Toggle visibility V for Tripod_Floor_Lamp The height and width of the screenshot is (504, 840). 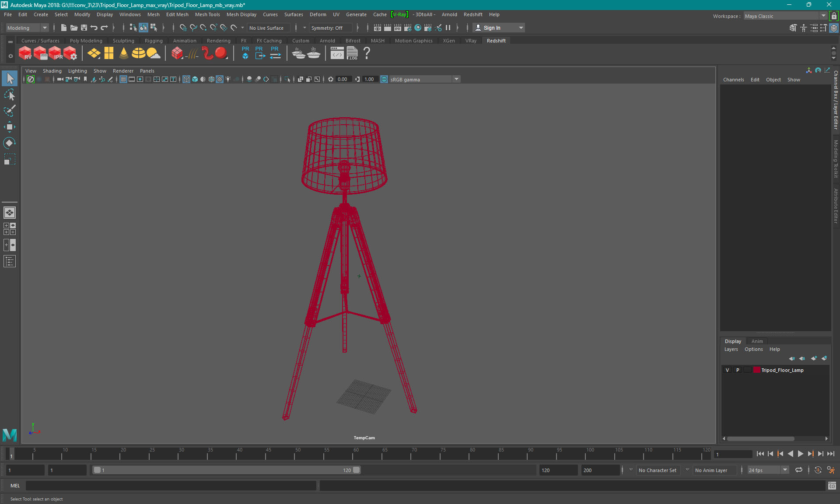click(x=727, y=370)
